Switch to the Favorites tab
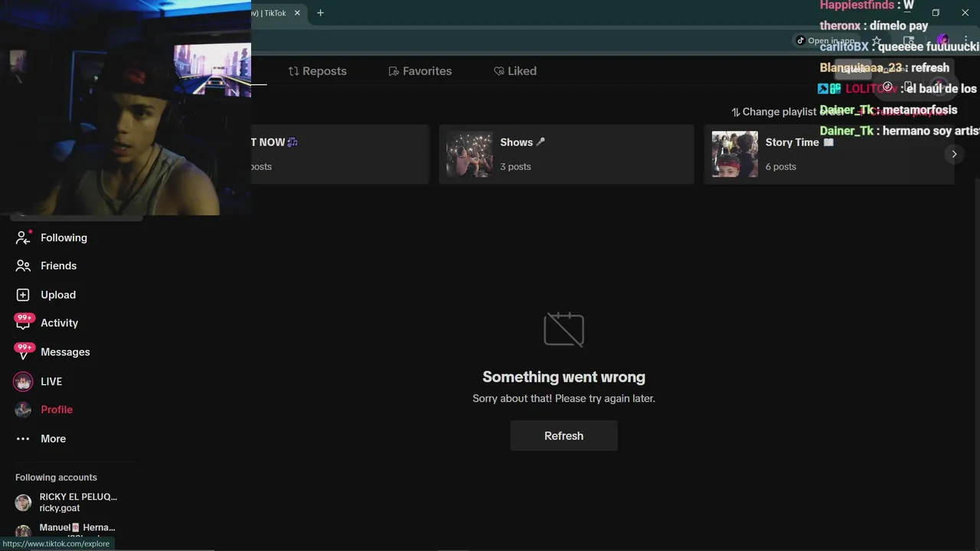The image size is (980, 551). point(420,71)
